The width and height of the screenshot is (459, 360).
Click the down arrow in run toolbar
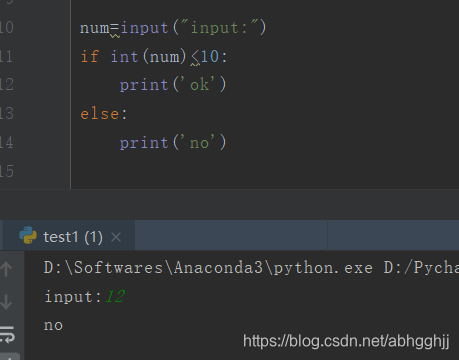pos(6,301)
